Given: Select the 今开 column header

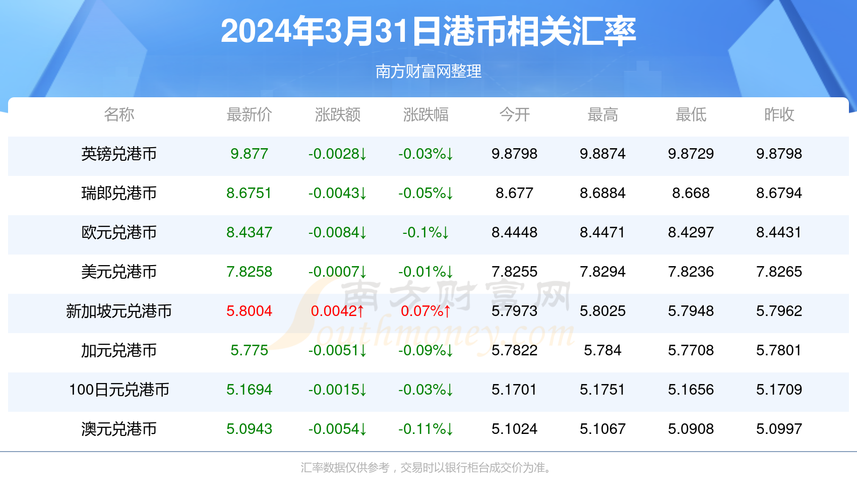Looking at the screenshot, I should pyautogui.click(x=514, y=115).
